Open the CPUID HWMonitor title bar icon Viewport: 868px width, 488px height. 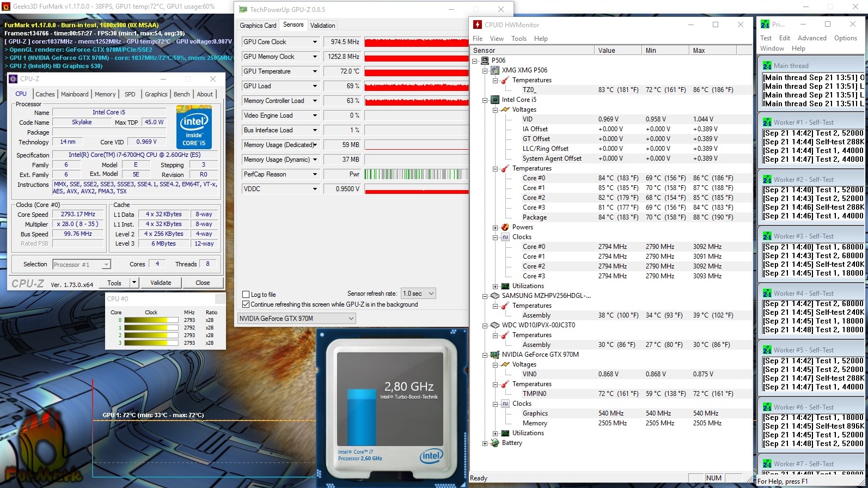tap(478, 25)
